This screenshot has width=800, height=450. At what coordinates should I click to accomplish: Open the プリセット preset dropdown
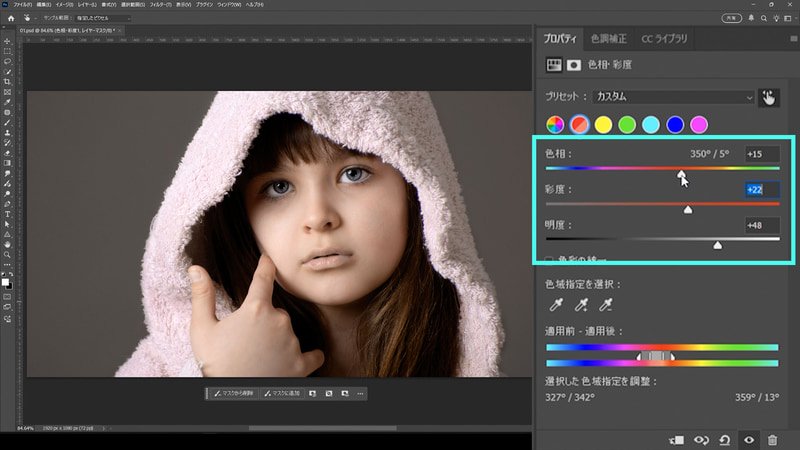673,98
